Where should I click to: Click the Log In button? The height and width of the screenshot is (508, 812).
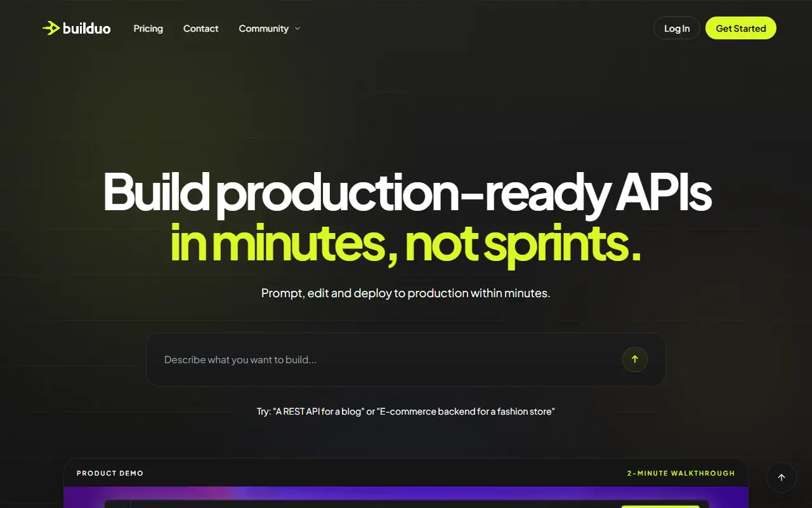click(x=677, y=28)
